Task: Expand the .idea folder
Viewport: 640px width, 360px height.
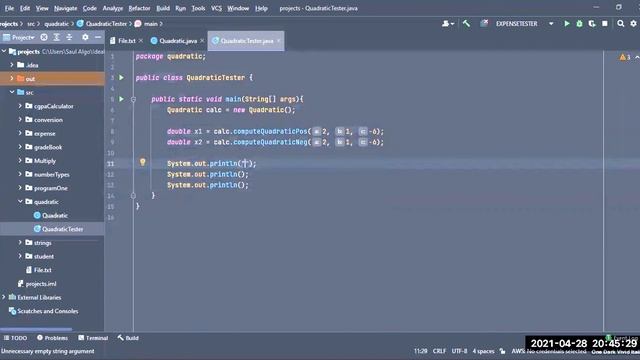Action: click(x=12, y=65)
